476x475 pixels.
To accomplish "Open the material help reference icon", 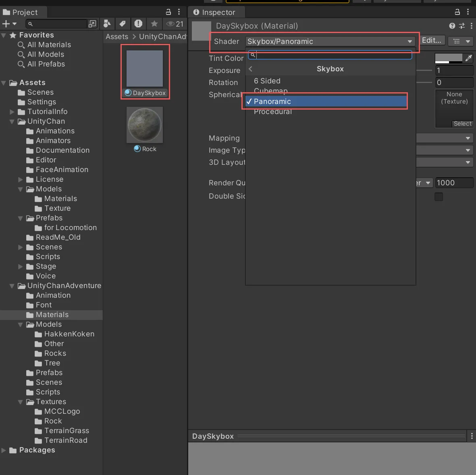I will tap(452, 26).
